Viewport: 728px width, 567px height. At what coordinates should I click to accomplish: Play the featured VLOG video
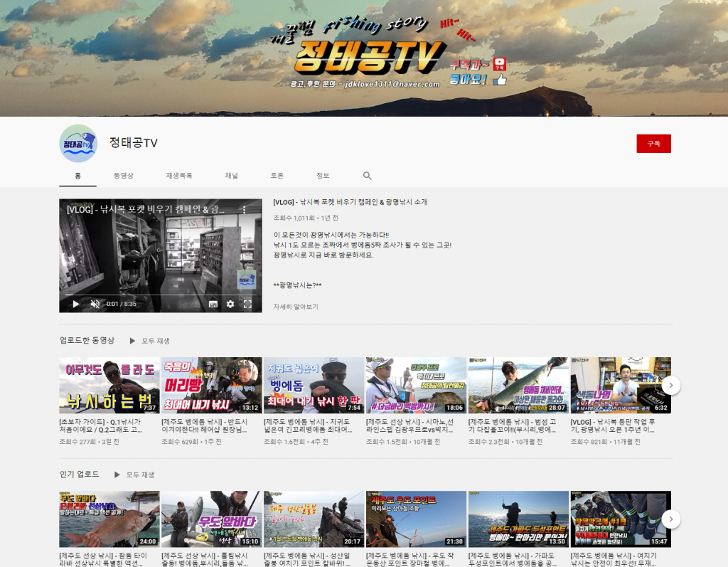pyautogui.click(x=76, y=304)
